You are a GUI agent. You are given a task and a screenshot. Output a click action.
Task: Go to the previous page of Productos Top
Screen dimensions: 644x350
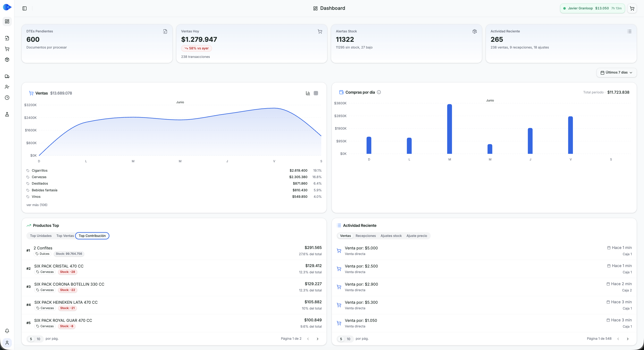coord(308,339)
